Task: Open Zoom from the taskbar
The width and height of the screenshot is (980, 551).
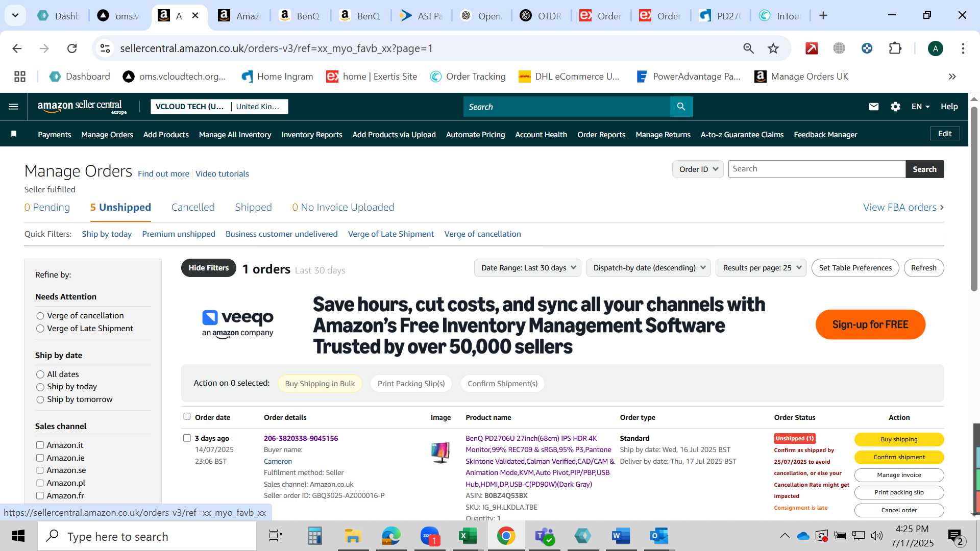Action: [x=430, y=536]
